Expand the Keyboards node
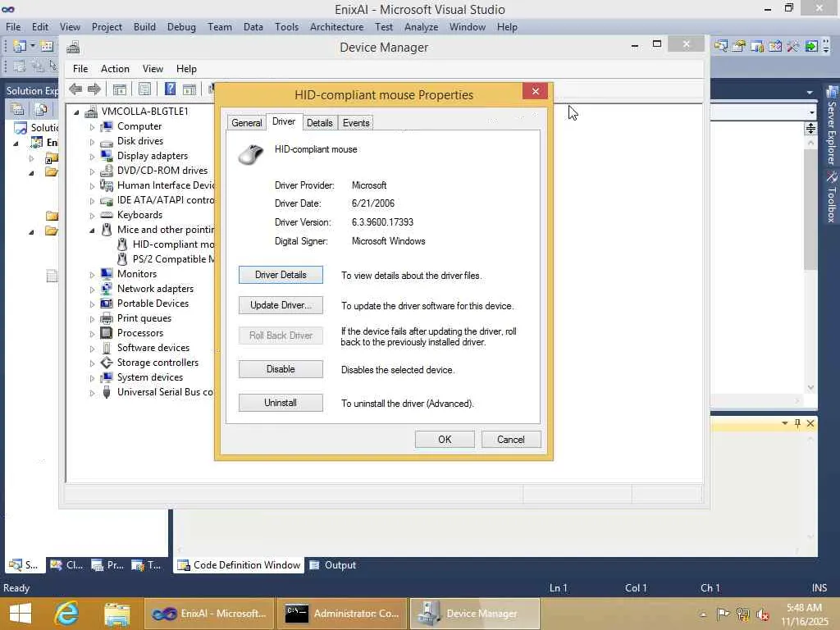The height and width of the screenshot is (630, 840). 92,216
